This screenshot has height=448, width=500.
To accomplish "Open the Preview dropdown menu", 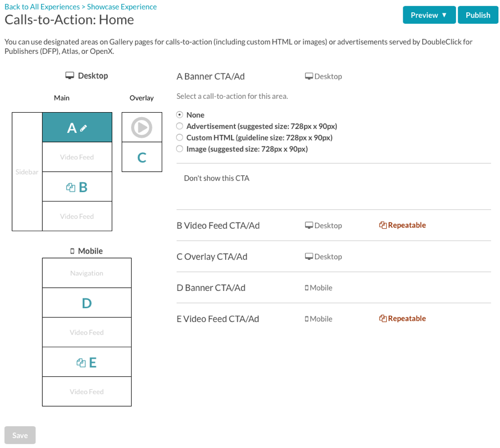I will click(429, 15).
